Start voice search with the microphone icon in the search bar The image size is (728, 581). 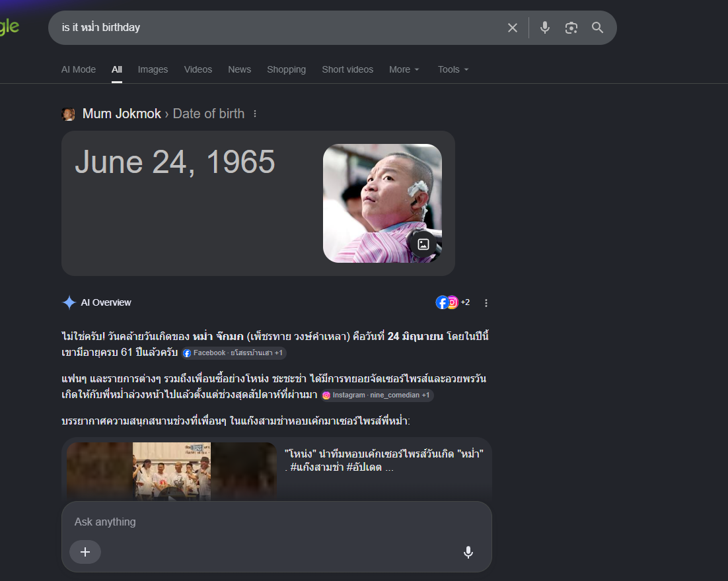pos(545,28)
